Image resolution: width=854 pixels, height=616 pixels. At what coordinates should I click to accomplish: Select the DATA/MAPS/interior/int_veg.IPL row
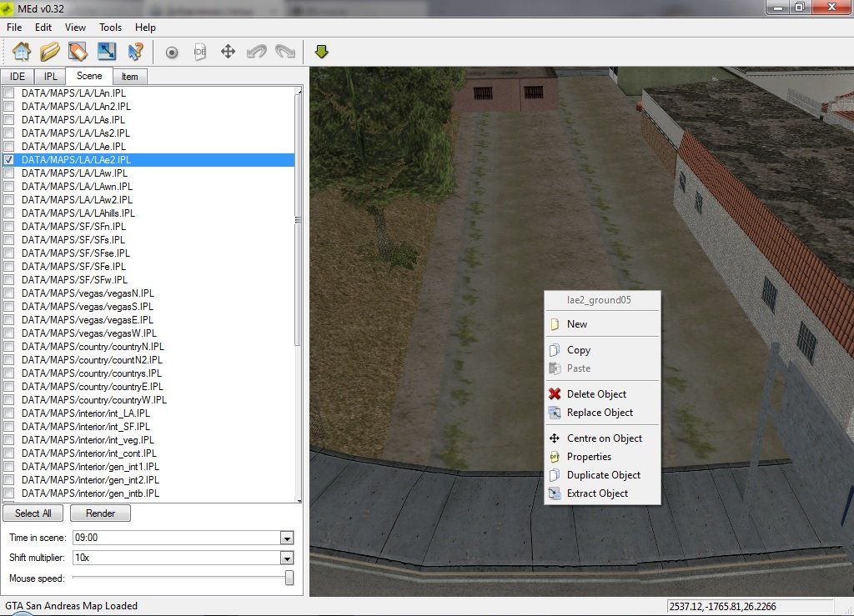pyautogui.click(x=148, y=439)
